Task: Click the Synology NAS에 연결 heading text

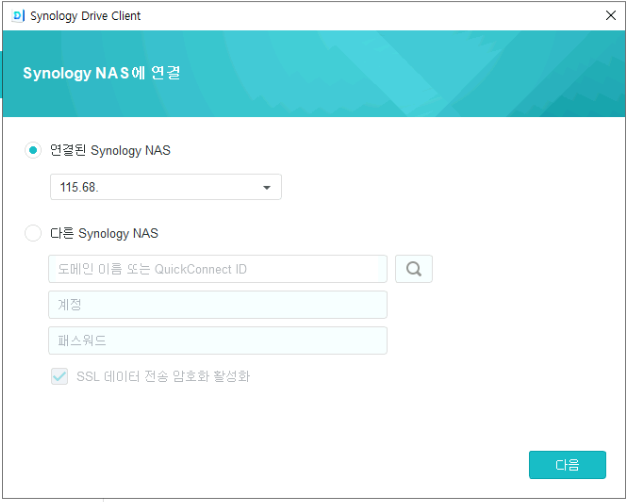Action: [x=101, y=73]
